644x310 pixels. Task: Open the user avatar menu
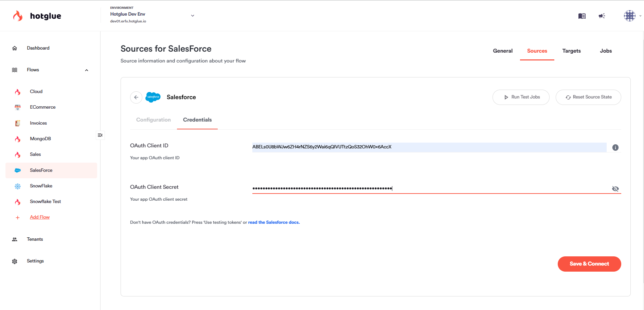630,16
